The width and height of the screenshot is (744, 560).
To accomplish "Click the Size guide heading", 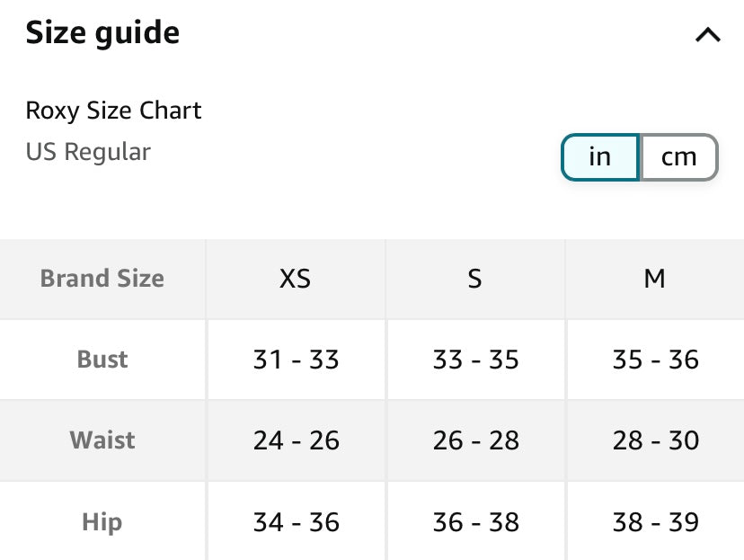I will (x=102, y=33).
